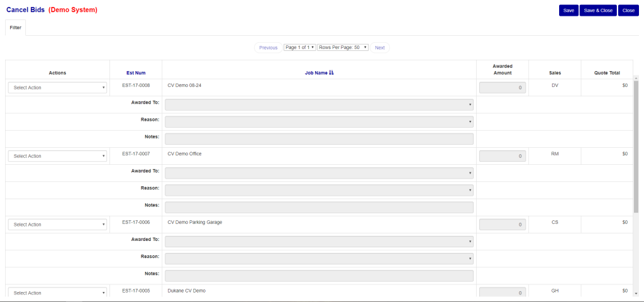This screenshot has width=644, height=302.
Task: Click Awarded Amount field for EST-17-0008
Action: [502, 87]
